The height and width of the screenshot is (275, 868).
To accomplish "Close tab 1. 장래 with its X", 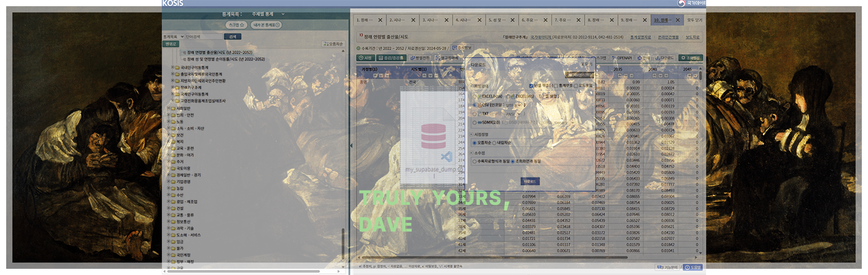I will 380,20.
